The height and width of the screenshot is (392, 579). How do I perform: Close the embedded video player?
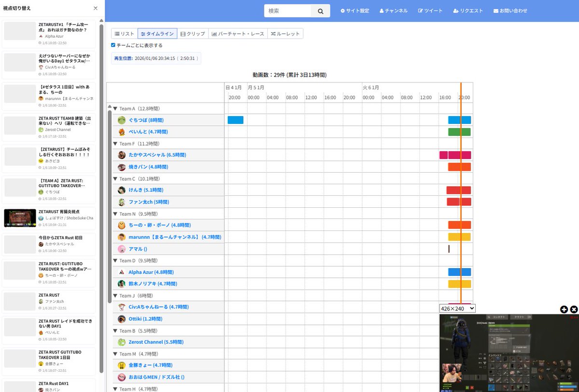[574, 310]
